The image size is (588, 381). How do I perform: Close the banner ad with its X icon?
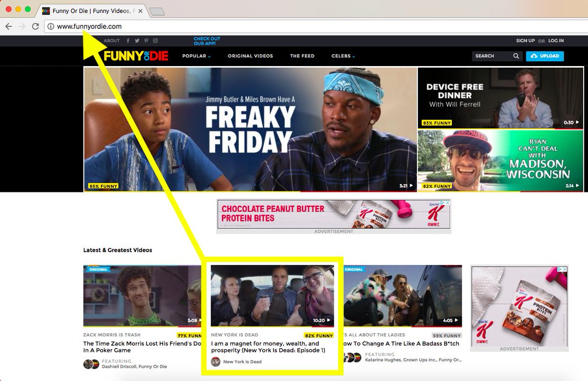[x=447, y=203]
